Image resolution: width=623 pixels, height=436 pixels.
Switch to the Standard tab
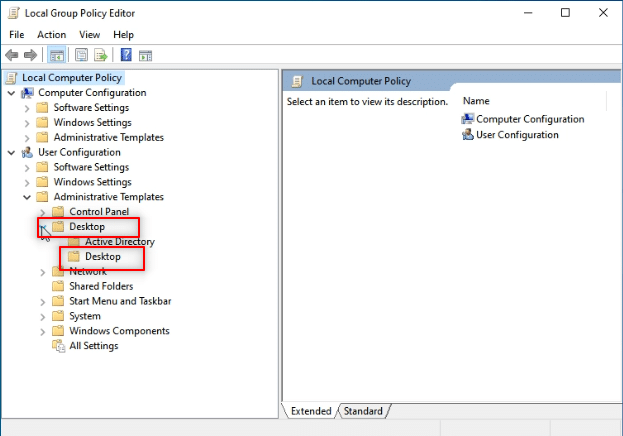363,411
